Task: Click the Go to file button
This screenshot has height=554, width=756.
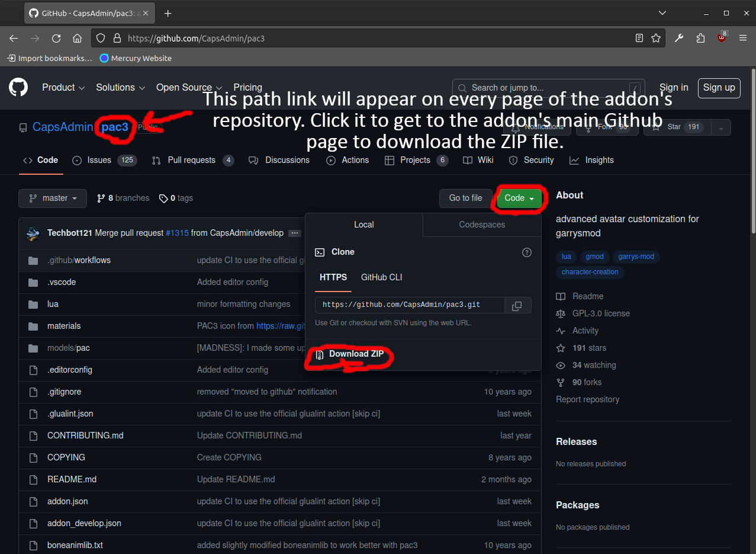Action: [466, 198]
